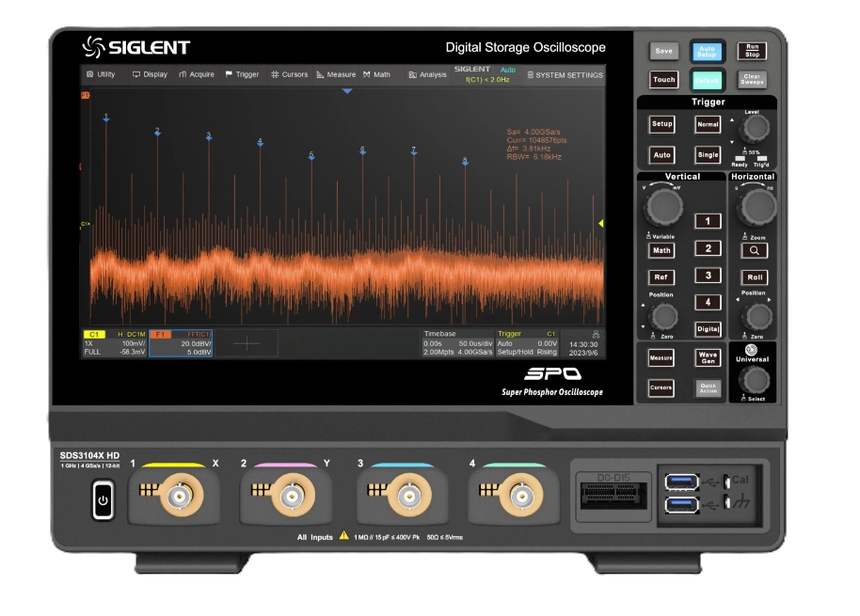
Task: Tap the empty add-trace box with the plus sign
Action: [247, 344]
